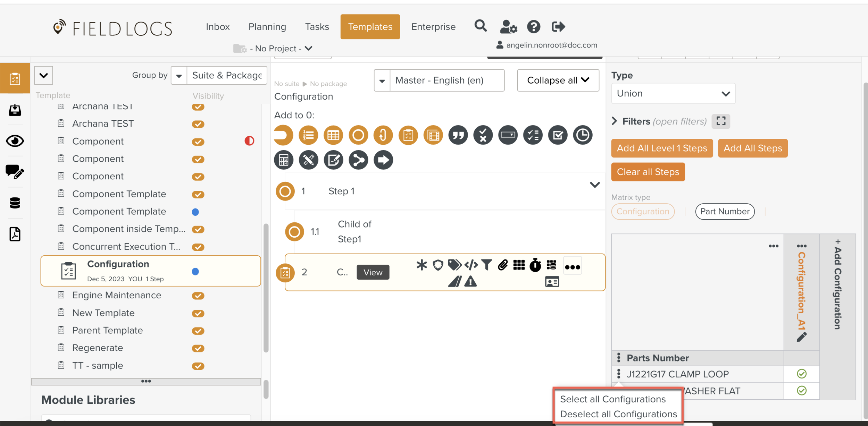
Task: Open the help question mark icon
Action: 534,27
